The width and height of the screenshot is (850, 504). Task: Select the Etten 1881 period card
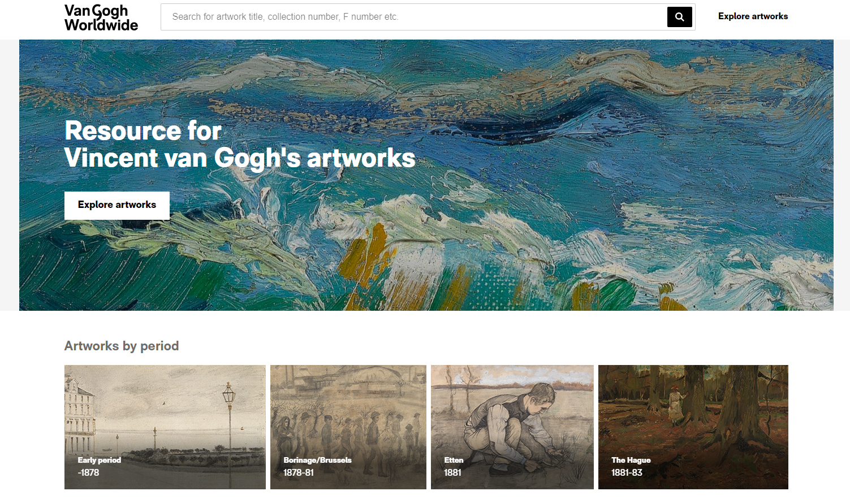pyautogui.click(x=512, y=427)
